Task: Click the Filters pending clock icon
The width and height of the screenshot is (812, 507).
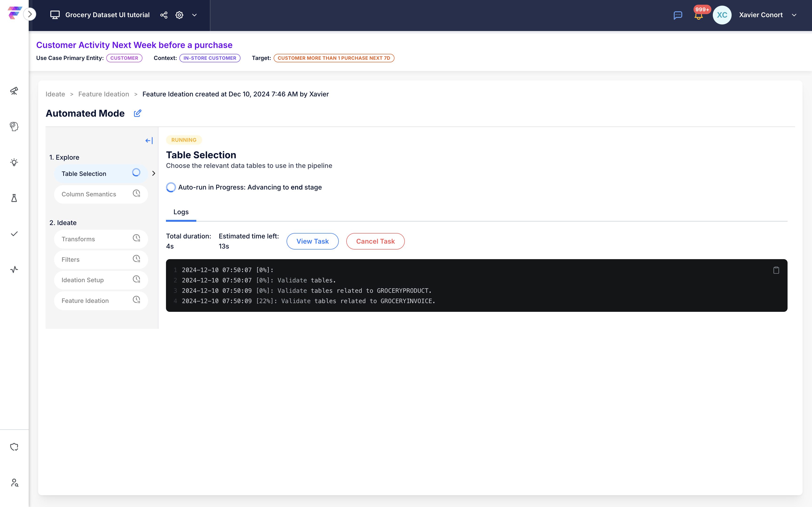Action: 136,259
